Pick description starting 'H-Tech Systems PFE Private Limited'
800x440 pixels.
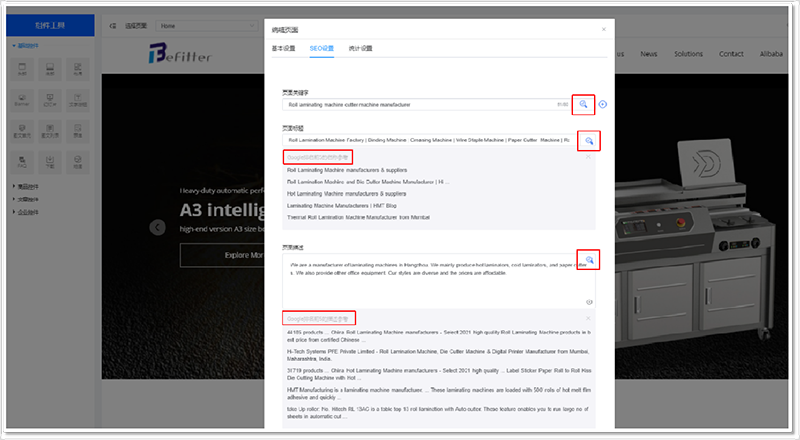point(438,355)
